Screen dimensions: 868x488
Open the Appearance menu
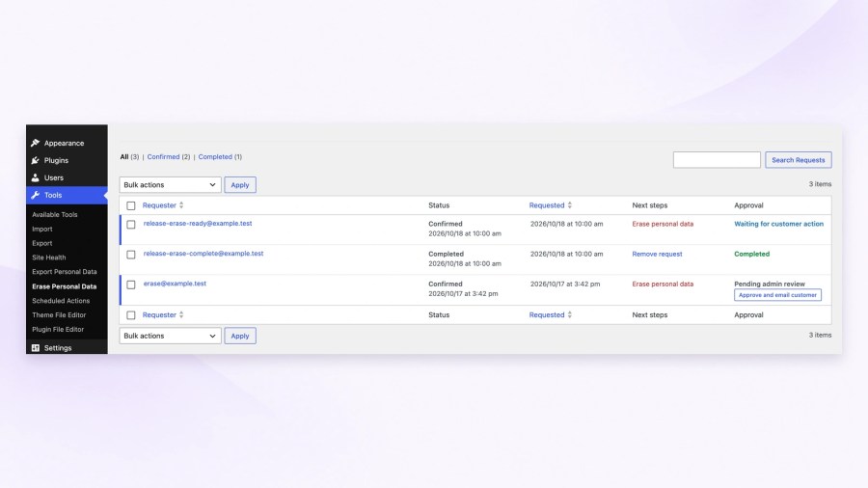tap(67, 143)
